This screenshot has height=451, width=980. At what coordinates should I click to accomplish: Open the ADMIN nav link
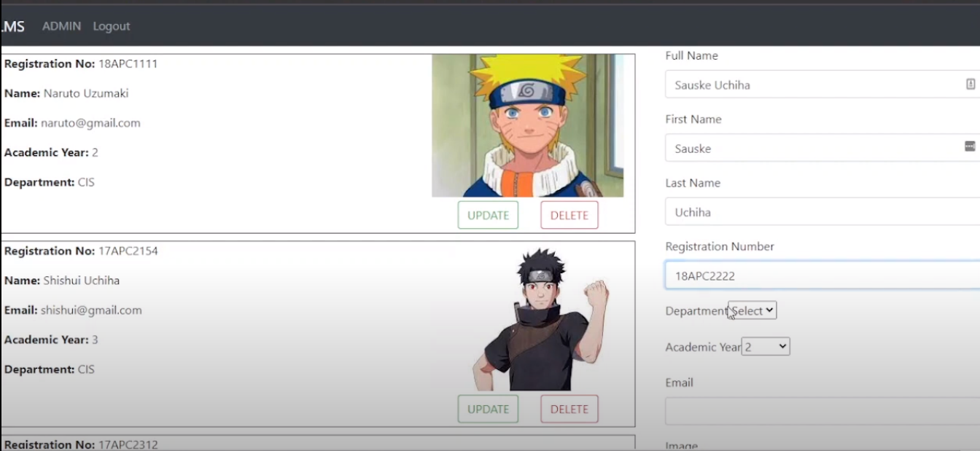[61, 26]
